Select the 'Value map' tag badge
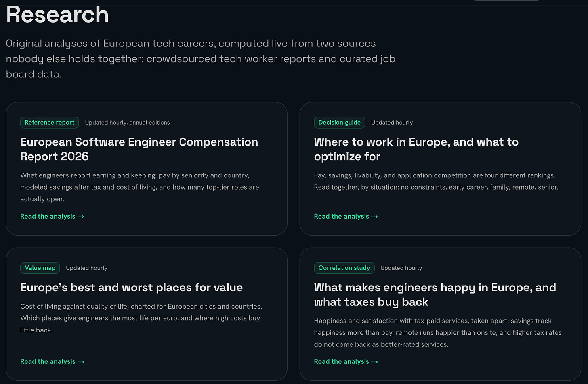The height and width of the screenshot is (384, 588). coord(40,268)
